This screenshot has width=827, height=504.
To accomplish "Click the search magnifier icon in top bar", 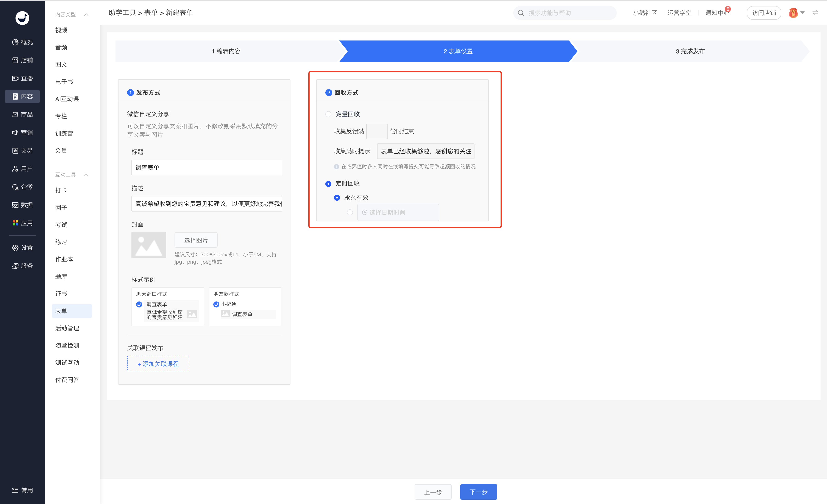I will coord(521,13).
